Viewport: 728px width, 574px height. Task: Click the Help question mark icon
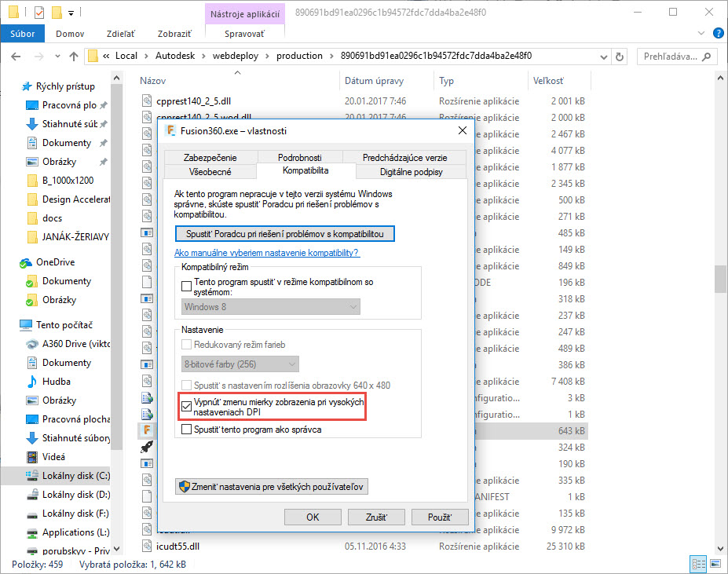[718, 34]
